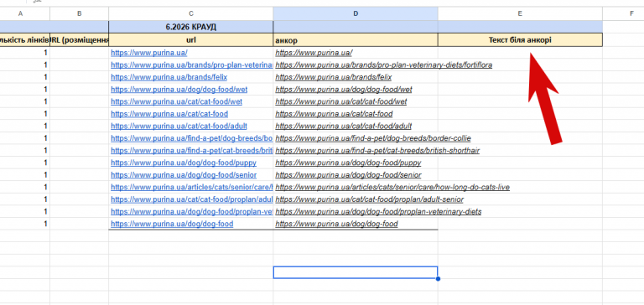Select column C header
644x305 pixels.
(x=191, y=13)
